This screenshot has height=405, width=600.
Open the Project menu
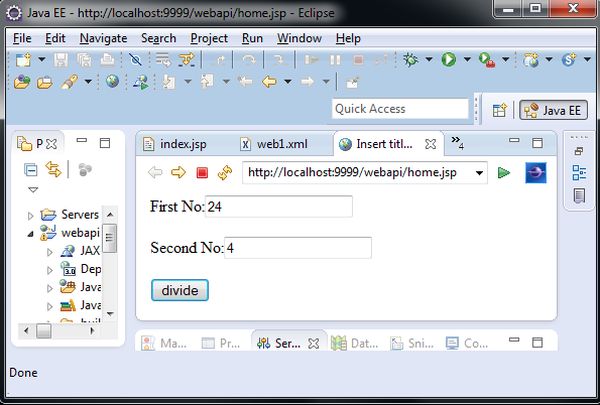pyautogui.click(x=209, y=38)
